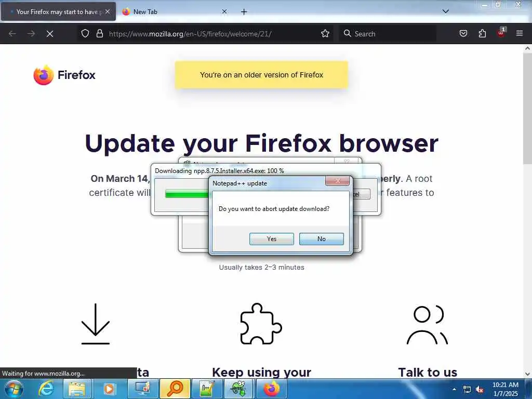The image size is (532, 399).
Task: Click the green download progress bar
Action: 187,194
